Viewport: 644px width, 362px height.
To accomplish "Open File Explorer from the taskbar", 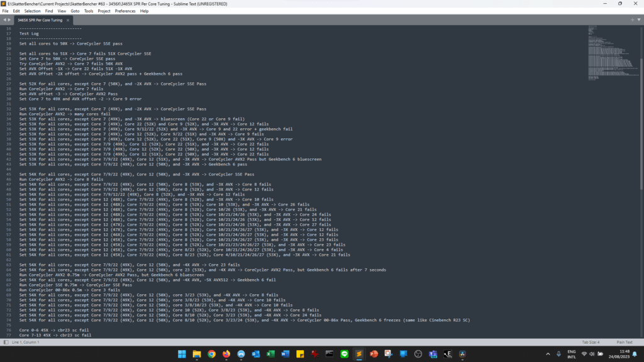I will tap(197, 354).
